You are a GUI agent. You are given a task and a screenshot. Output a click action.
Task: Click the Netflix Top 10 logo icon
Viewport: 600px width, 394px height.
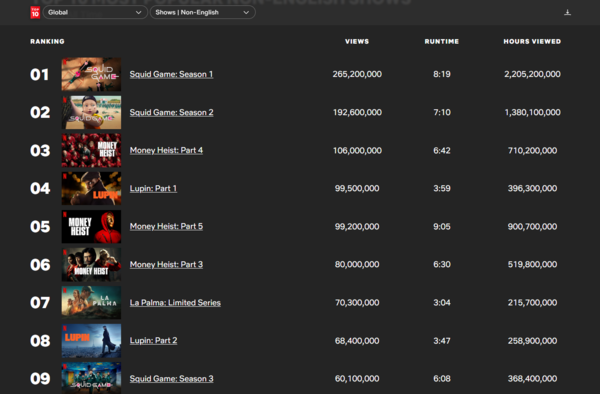[35, 13]
